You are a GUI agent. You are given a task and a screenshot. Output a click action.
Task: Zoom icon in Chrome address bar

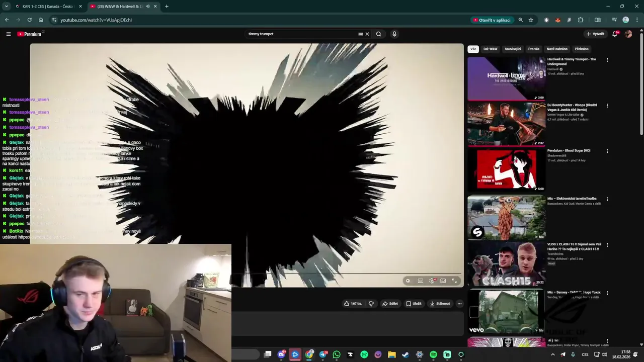[x=521, y=20]
